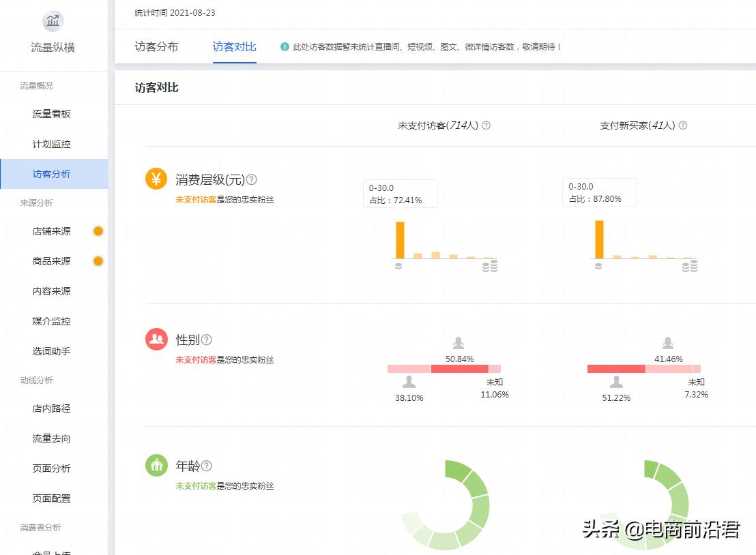Open 商品来源 sidebar item
756x555 pixels.
click(52, 261)
